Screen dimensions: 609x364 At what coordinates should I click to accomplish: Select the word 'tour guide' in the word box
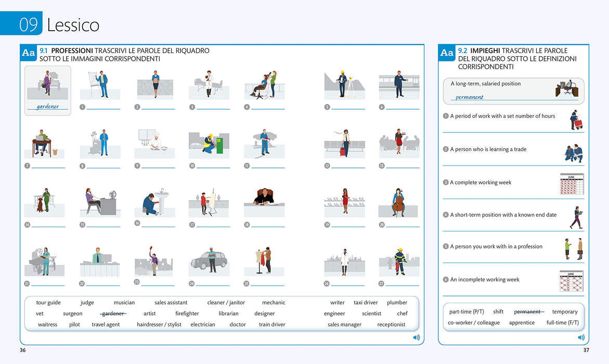[x=48, y=303]
